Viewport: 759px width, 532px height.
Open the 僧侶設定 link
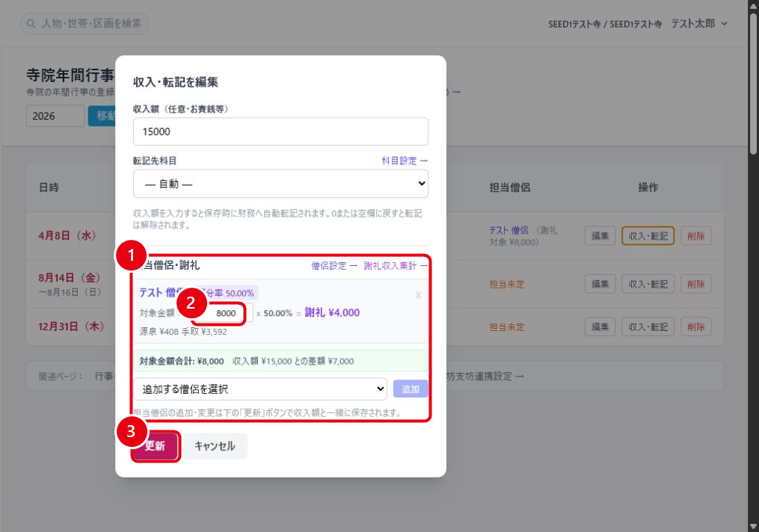[334, 265]
